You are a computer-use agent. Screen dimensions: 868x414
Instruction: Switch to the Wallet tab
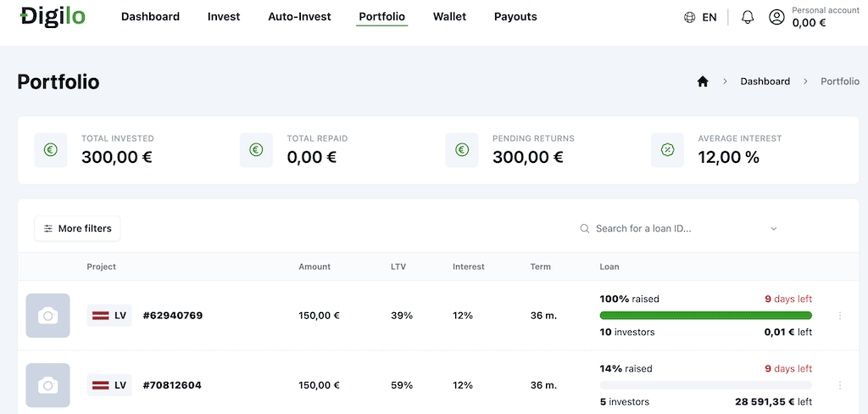449,17
